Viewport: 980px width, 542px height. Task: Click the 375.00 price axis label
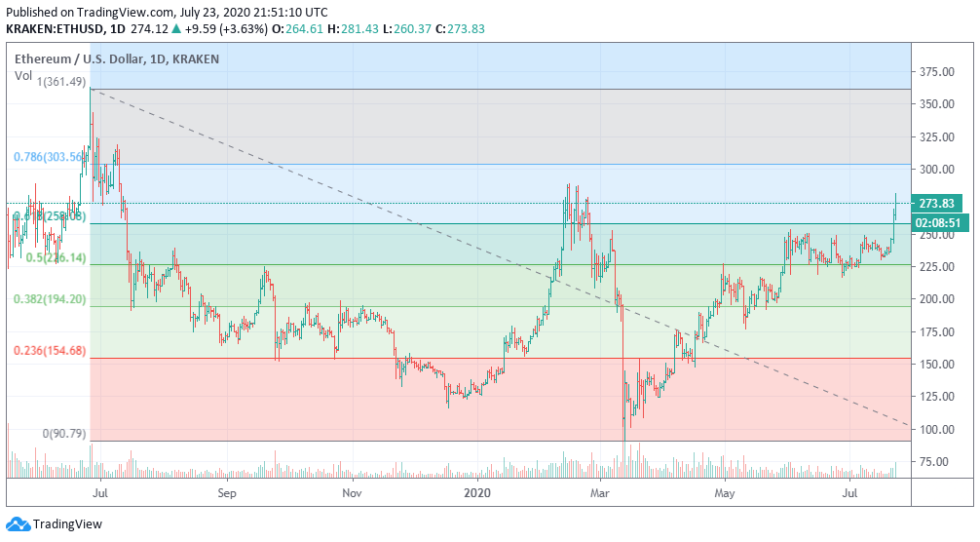[935, 72]
